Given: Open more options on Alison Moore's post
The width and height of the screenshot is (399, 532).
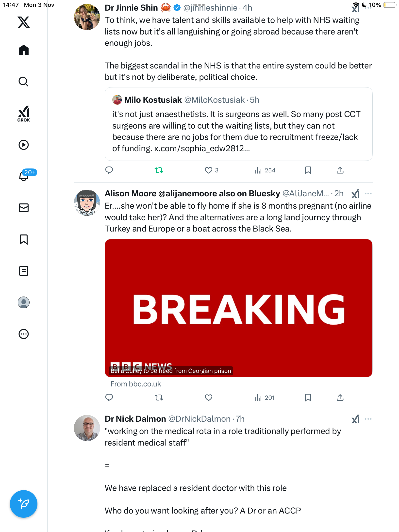Looking at the screenshot, I should (x=368, y=194).
